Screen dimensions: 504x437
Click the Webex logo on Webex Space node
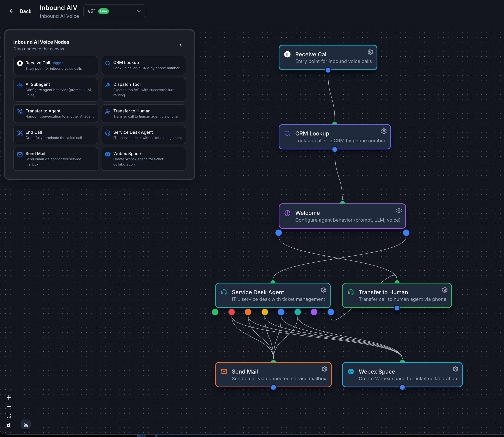[351, 371]
